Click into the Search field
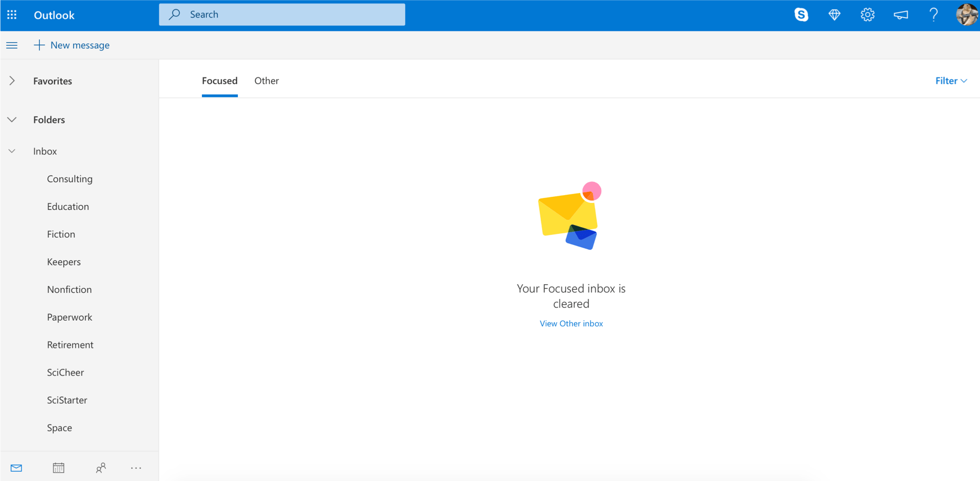 (x=282, y=14)
